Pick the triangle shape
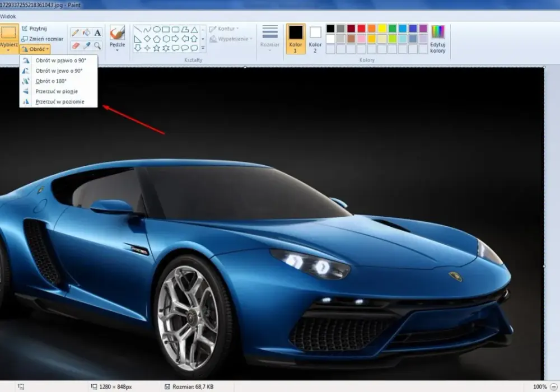560x392 pixels. (x=194, y=29)
